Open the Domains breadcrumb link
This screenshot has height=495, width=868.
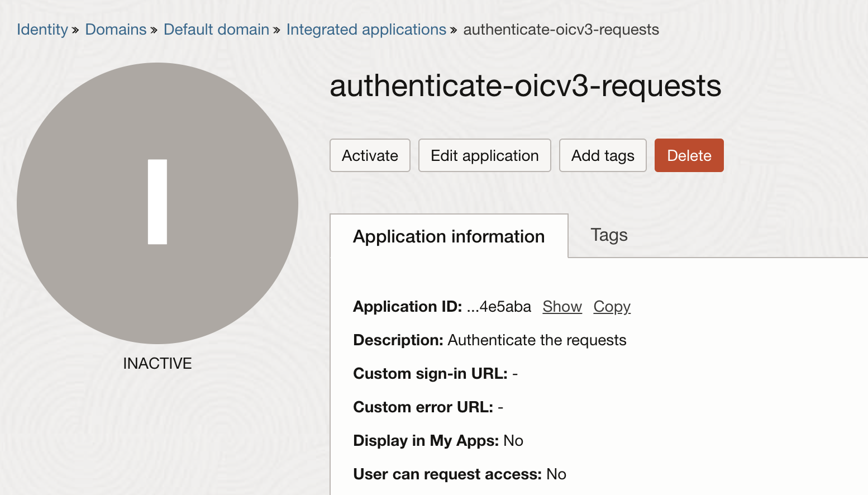(x=116, y=30)
